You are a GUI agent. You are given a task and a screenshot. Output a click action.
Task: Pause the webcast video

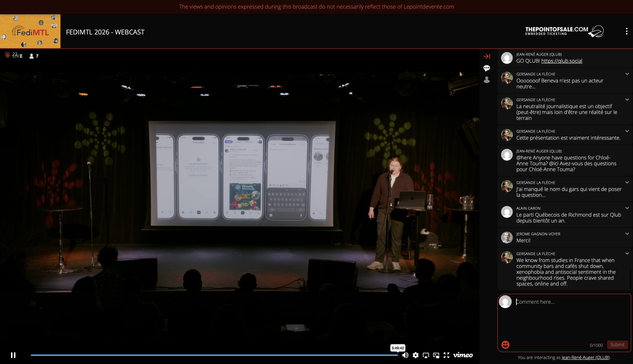pos(13,355)
